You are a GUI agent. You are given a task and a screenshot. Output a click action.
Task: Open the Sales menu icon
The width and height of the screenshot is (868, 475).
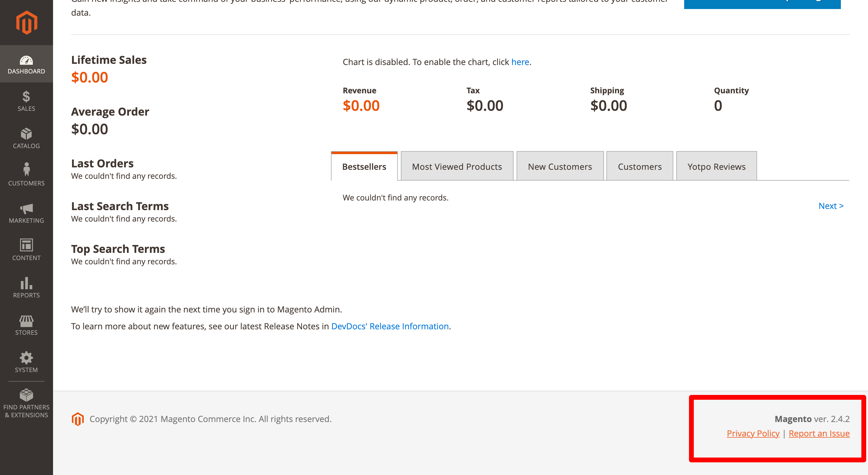[26, 99]
